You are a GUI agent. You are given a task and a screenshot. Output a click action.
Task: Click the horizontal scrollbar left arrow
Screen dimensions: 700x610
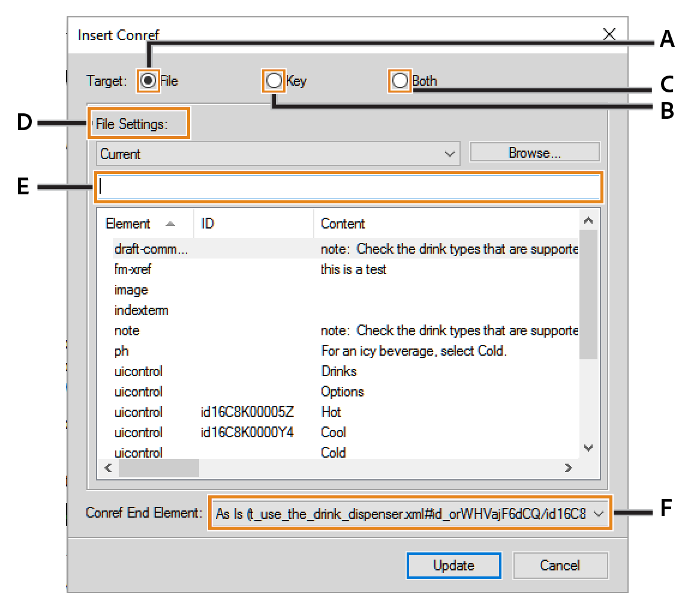108,468
